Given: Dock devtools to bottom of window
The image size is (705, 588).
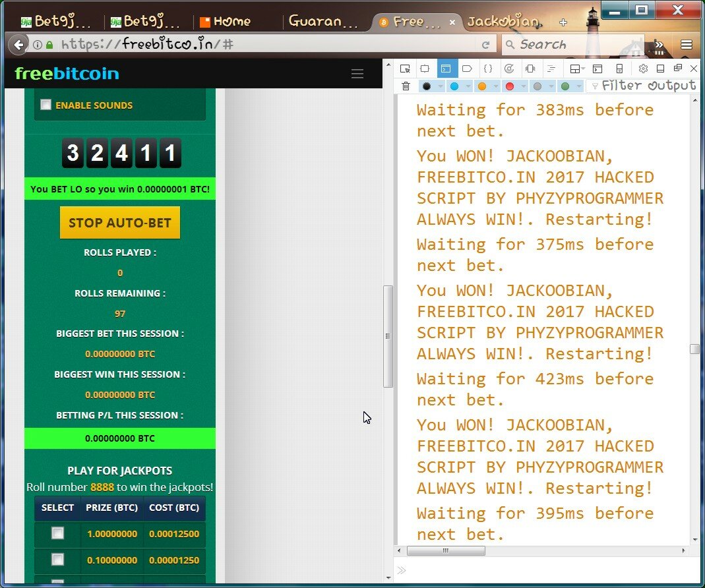Looking at the screenshot, I should (661, 69).
